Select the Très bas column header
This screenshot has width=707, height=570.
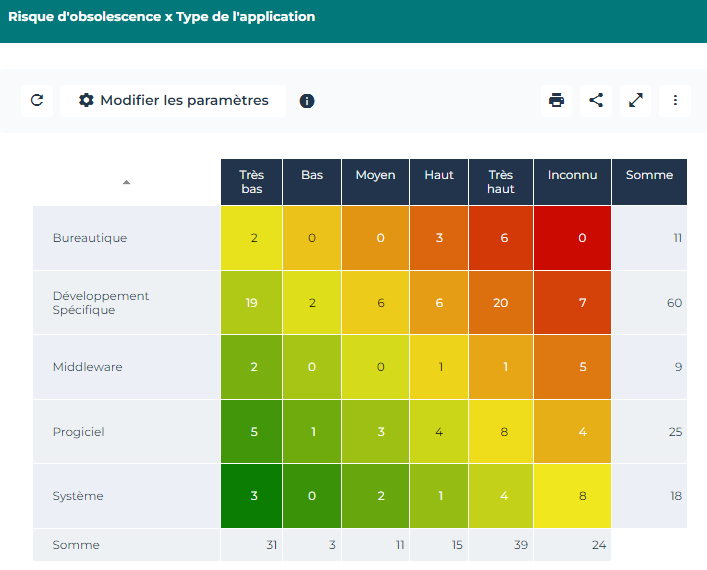pos(252,182)
